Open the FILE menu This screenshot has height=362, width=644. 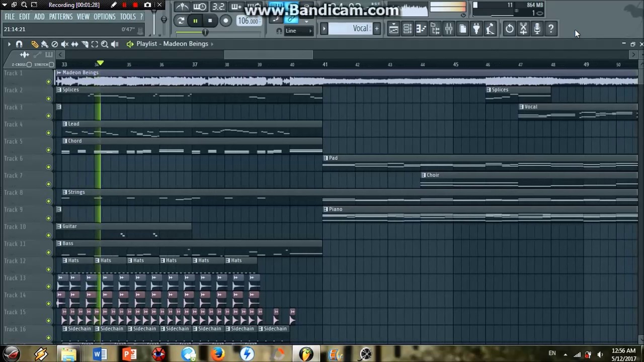[10, 17]
